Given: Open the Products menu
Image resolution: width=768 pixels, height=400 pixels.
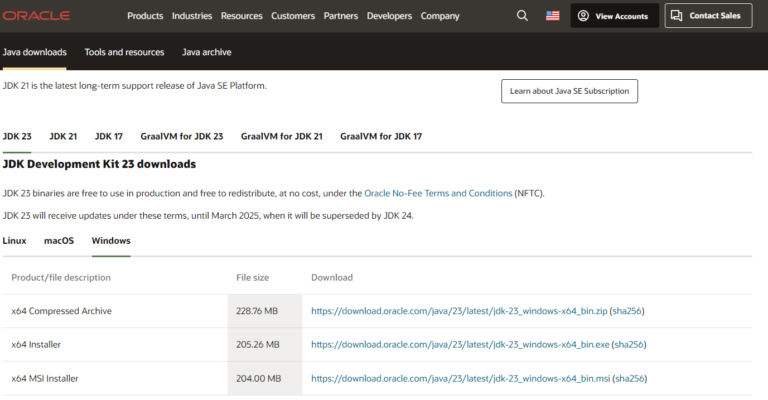Looking at the screenshot, I should 145,16.
